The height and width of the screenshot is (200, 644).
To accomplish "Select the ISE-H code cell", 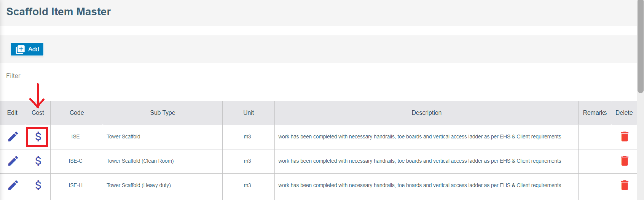I will [75, 185].
